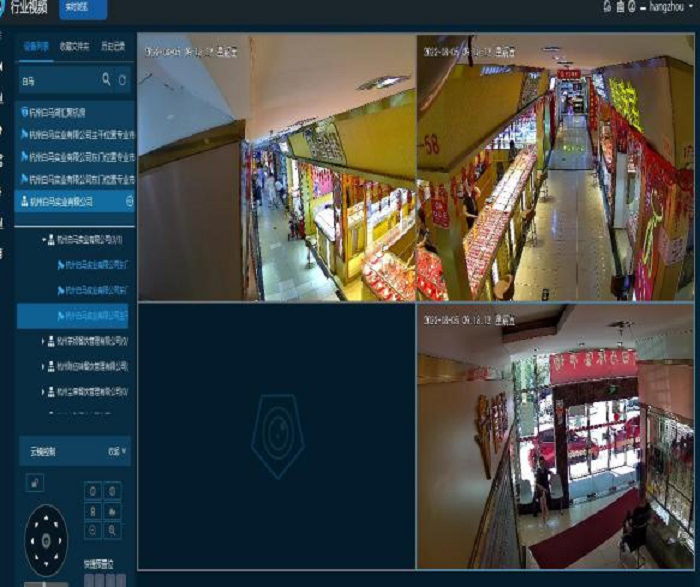
Task: Select the empty bottom-left video pane
Action: pos(276,436)
